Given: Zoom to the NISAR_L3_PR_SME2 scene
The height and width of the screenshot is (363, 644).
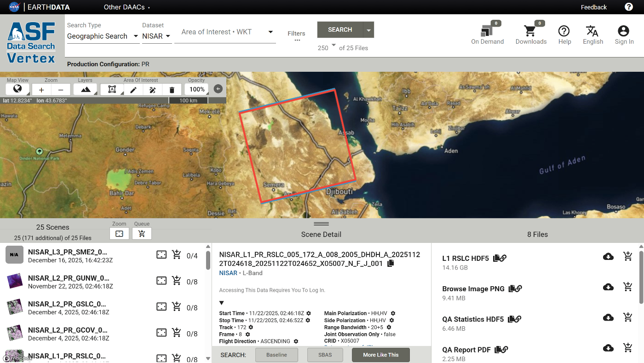Looking at the screenshot, I should (x=161, y=254).
